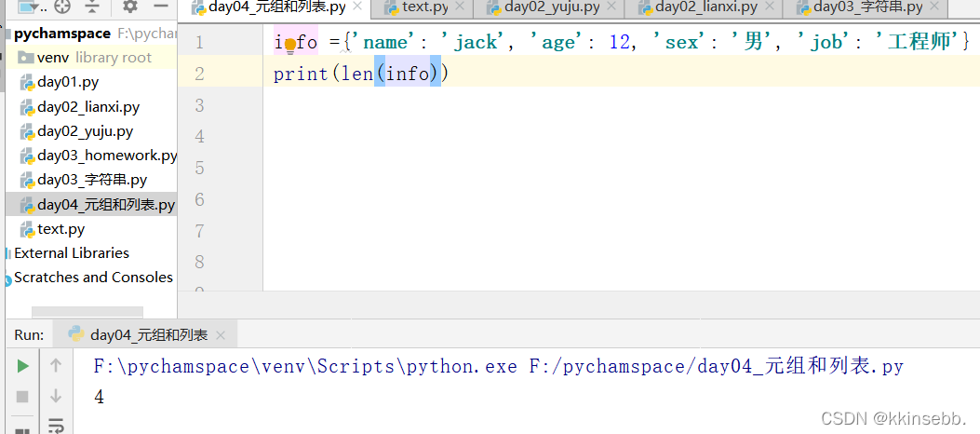Switch to the day02_yuju.py editor tab
980x434 pixels.
click(x=552, y=7)
